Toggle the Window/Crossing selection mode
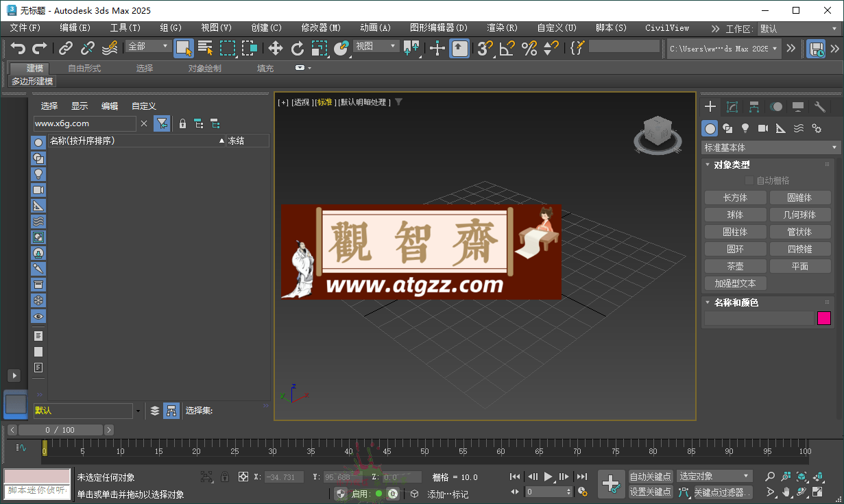 (250, 48)
